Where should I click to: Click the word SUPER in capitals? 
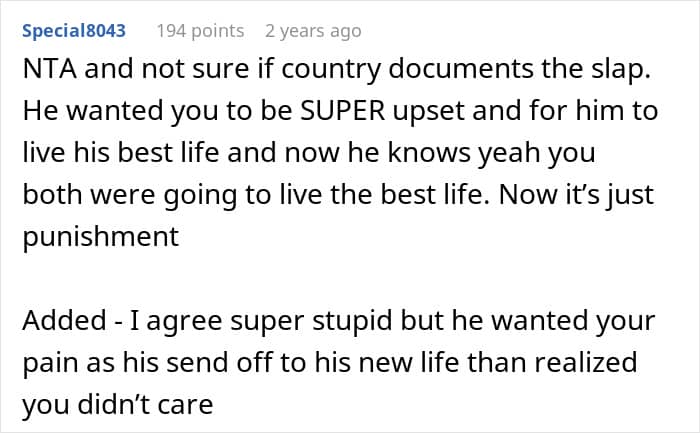(x=342, y=111)
